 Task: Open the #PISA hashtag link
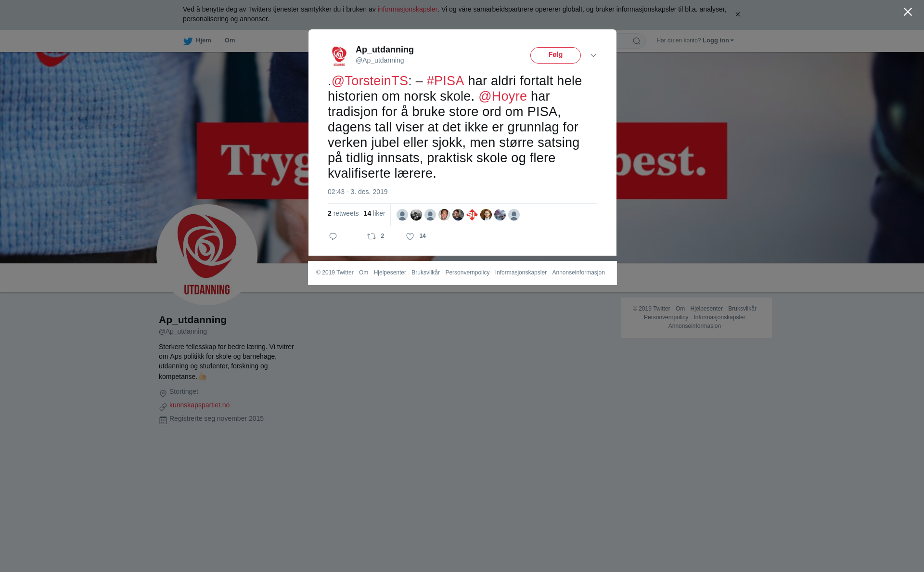point(445,81)
